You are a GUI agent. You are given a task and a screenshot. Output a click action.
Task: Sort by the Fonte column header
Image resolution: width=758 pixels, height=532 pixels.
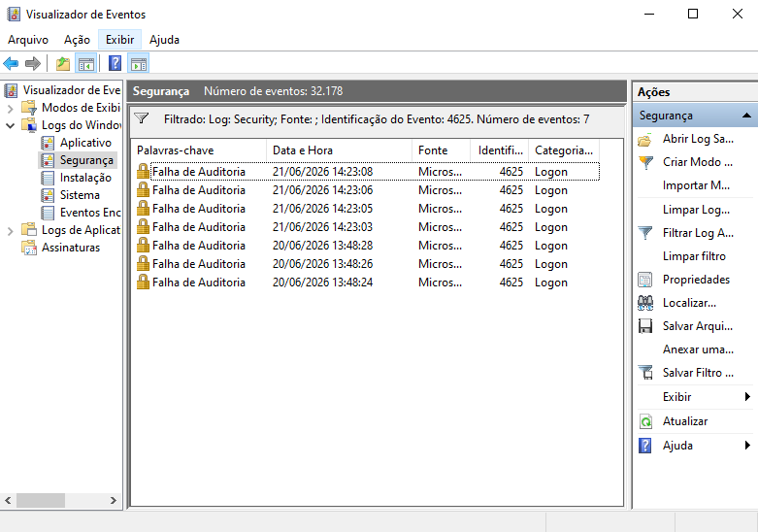click(441, 150)
